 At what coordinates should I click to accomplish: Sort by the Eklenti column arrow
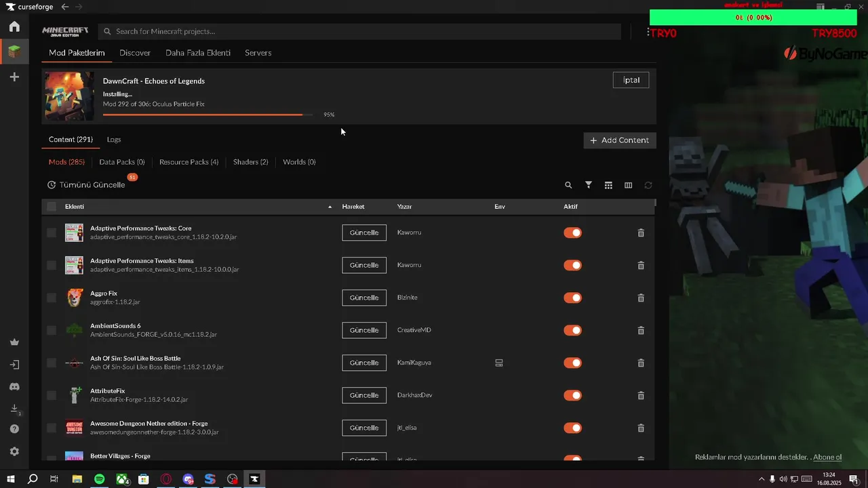coord(330,207)
